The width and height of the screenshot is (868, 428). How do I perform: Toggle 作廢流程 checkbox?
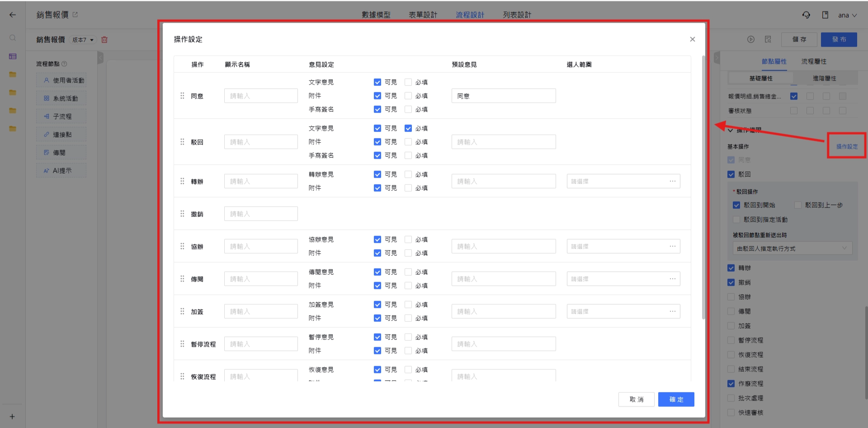(x=731, y=384)
